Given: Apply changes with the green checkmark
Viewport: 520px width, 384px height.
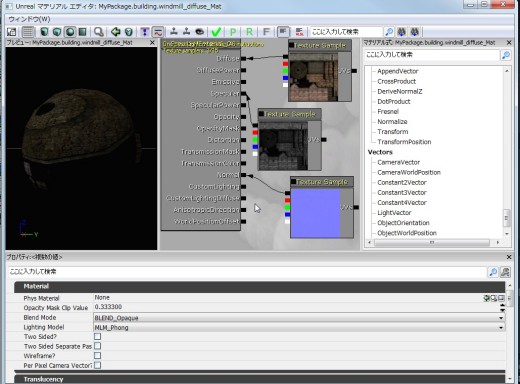Looking at the screenshot, I should (x=216, y=32).
